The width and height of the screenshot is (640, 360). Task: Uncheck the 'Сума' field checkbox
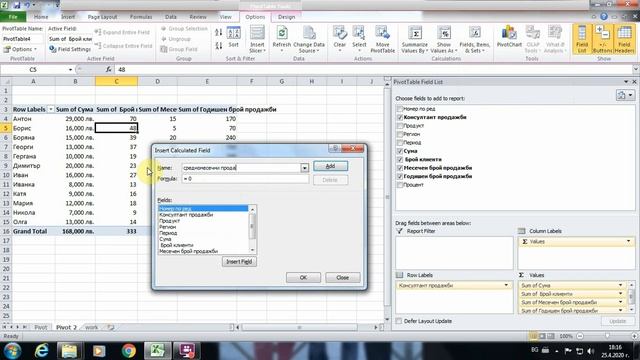point(400,151)
